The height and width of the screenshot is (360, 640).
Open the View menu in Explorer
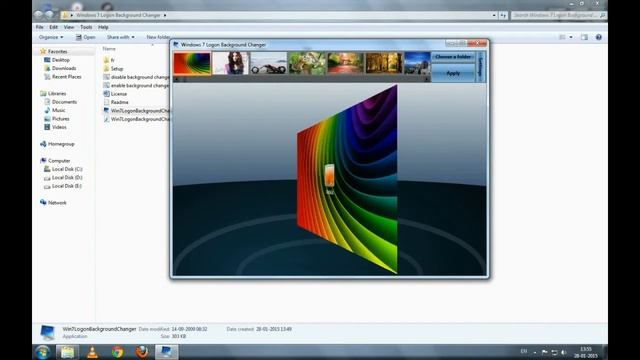(69, 27)
